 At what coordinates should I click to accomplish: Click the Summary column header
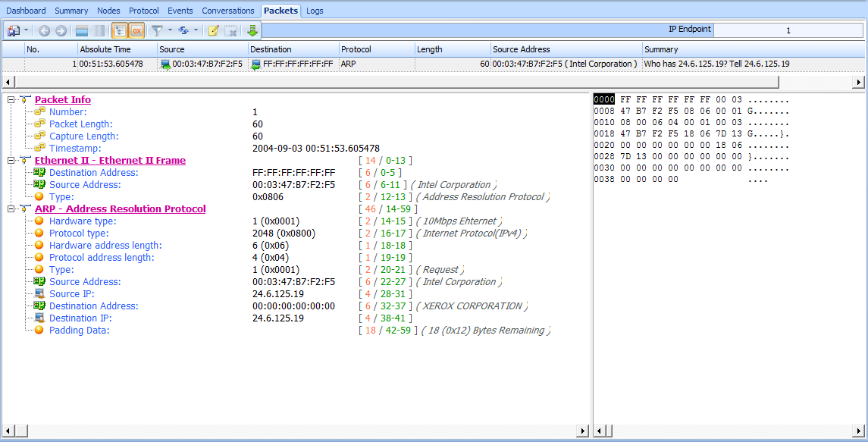753,49
